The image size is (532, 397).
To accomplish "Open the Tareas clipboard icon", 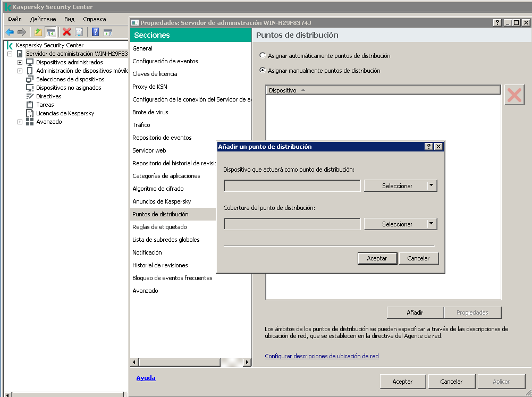I will [30, 104].
